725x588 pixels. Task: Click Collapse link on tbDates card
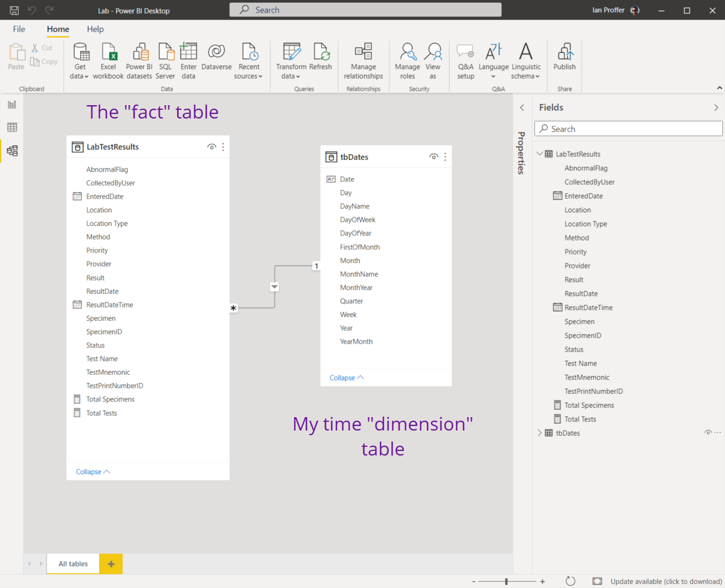pyautogui.click(x=347, y=378)
